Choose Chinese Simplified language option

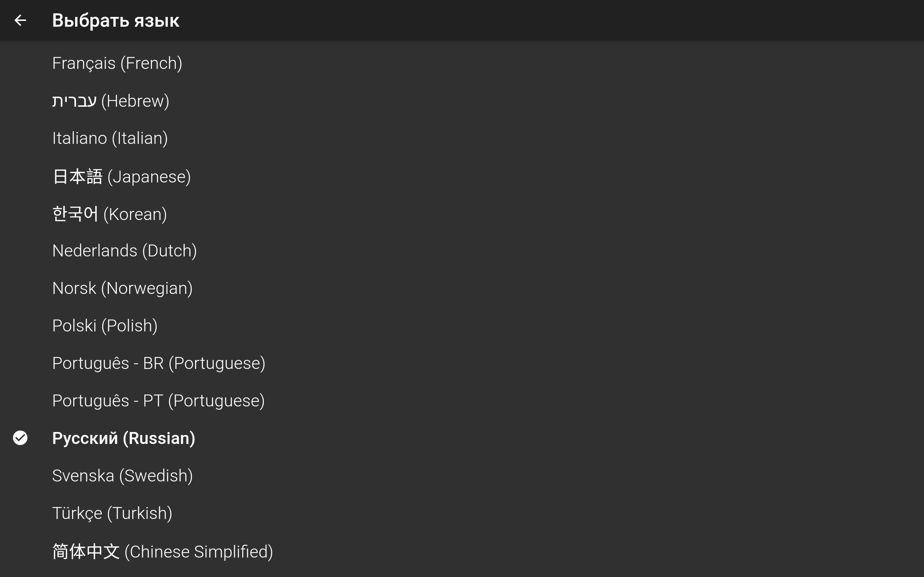pyautogui.click(x=162, y=552)
